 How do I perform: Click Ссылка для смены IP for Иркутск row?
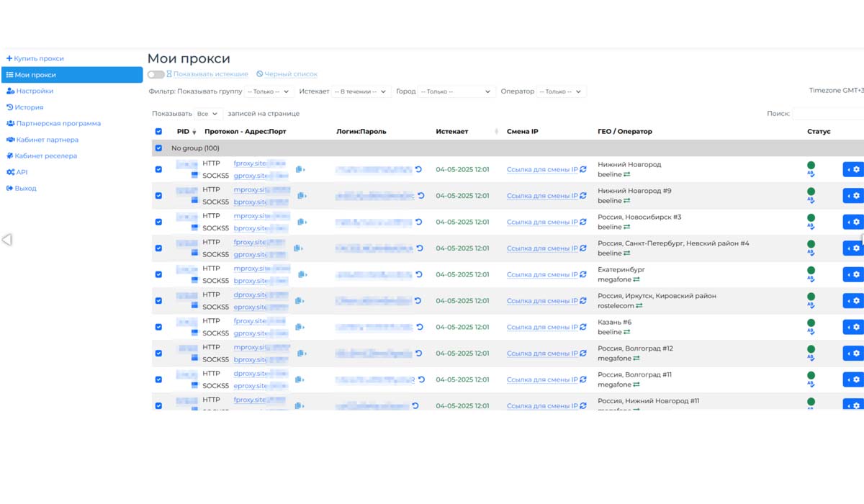(x=542, y=301)
